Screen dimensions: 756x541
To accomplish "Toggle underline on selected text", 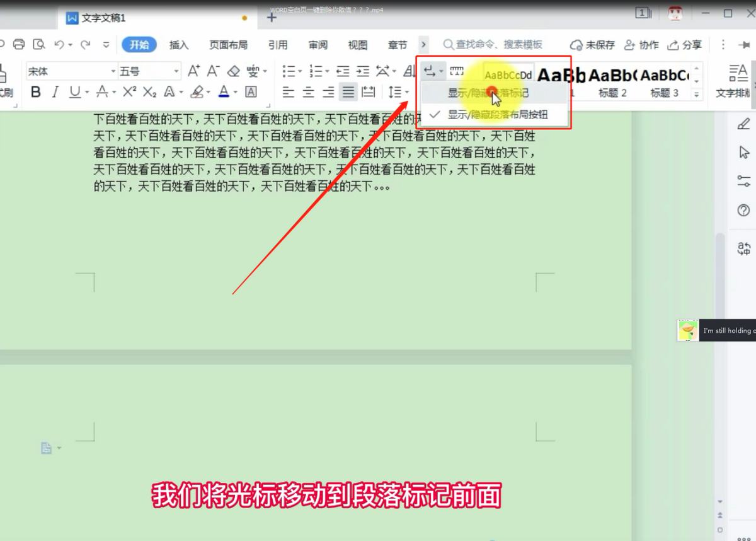I will coord(75,92).
